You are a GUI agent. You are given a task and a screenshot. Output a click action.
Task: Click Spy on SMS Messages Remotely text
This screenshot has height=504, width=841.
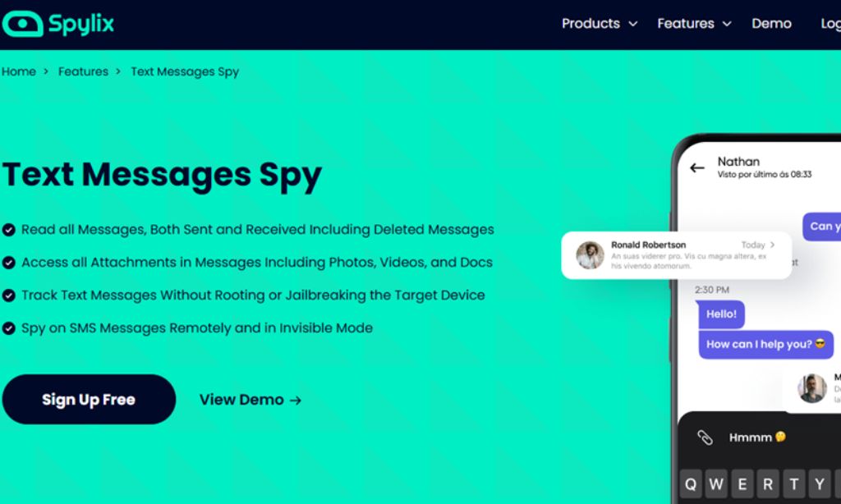[x=197, y=328]
